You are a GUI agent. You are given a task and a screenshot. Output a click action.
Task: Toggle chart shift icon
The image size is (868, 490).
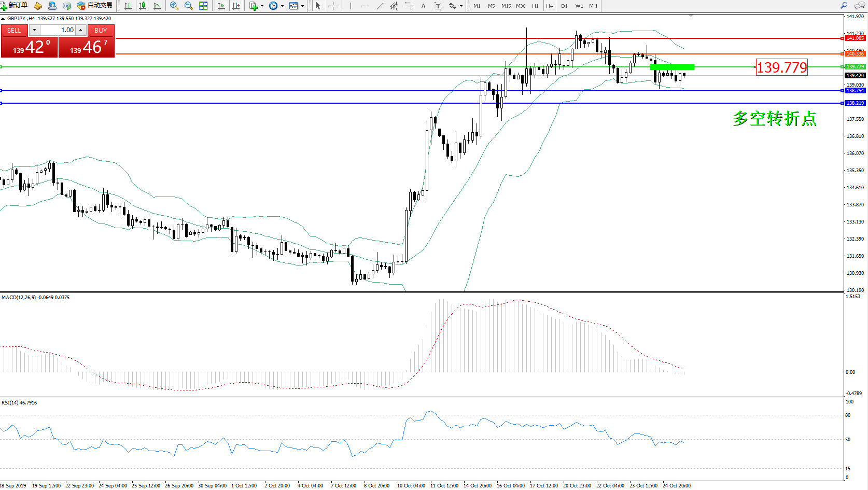coord(236,6)
